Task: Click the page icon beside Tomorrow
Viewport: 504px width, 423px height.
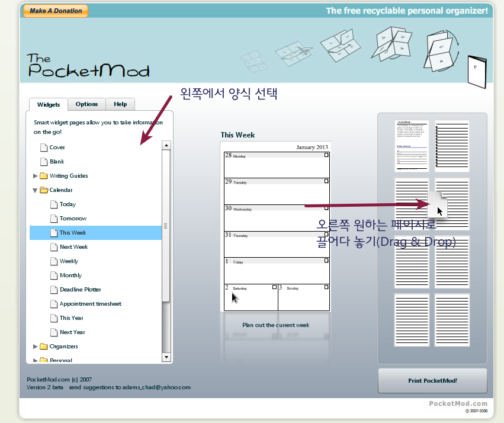Action: click(x=54, y=219)
